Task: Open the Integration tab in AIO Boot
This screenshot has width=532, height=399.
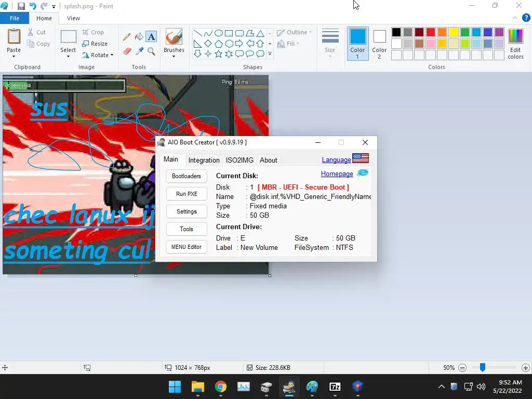Action: 204,160
